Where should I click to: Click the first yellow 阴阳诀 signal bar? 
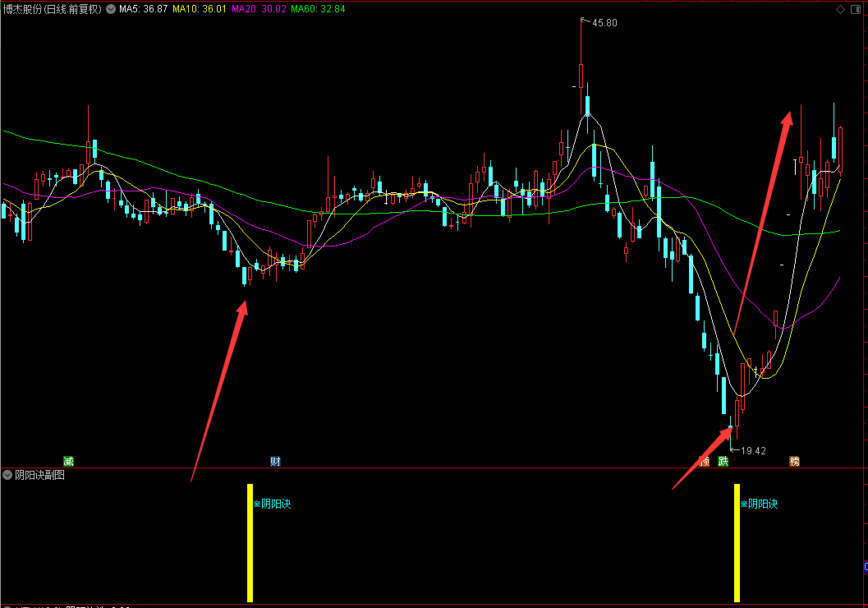[x=250, y=542]
